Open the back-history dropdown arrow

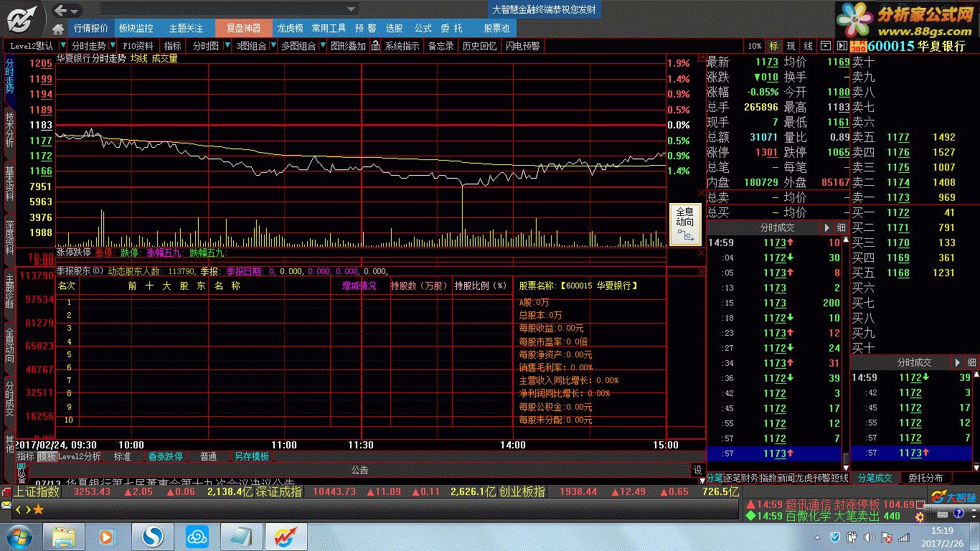75,10
